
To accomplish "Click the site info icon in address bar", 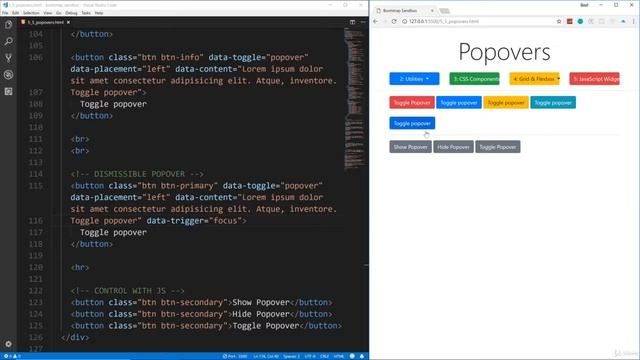I will click(x=404, y=21).
